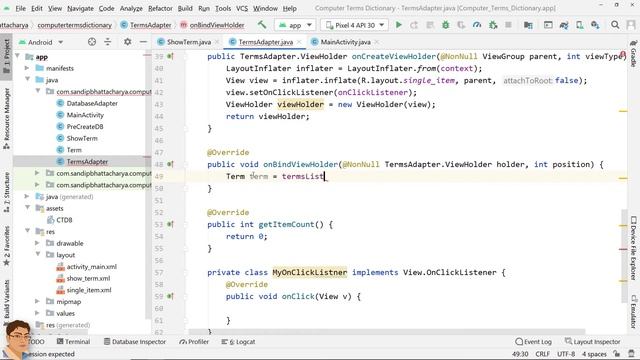Click the onBindViewHolder breadcrumb
Image resolution: width=640 pixels, height=360 pixels.
coord(212,25)
